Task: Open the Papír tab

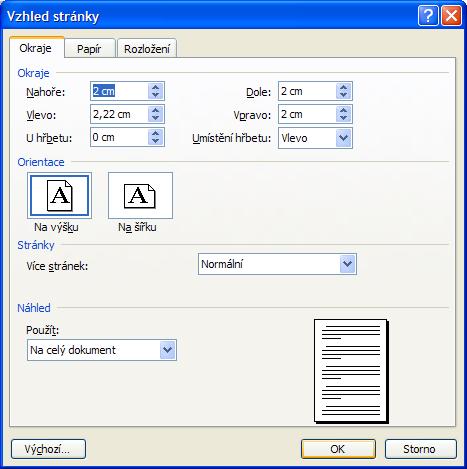Action: tap(89, 49)
